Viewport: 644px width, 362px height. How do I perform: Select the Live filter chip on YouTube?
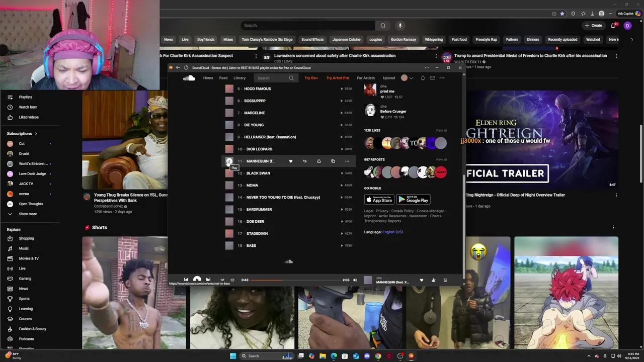click(185, 40)
